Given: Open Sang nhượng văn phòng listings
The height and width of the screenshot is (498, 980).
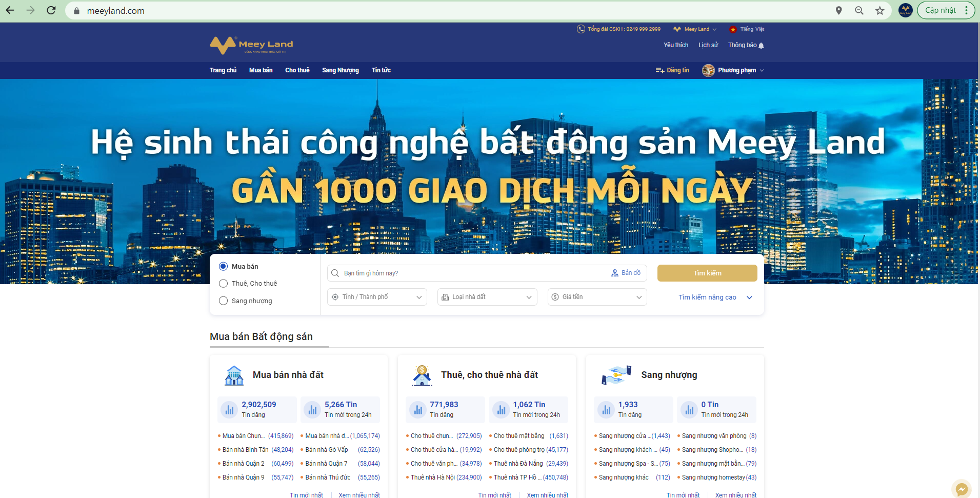Looking at the screenshot, I should pos(714,436).
